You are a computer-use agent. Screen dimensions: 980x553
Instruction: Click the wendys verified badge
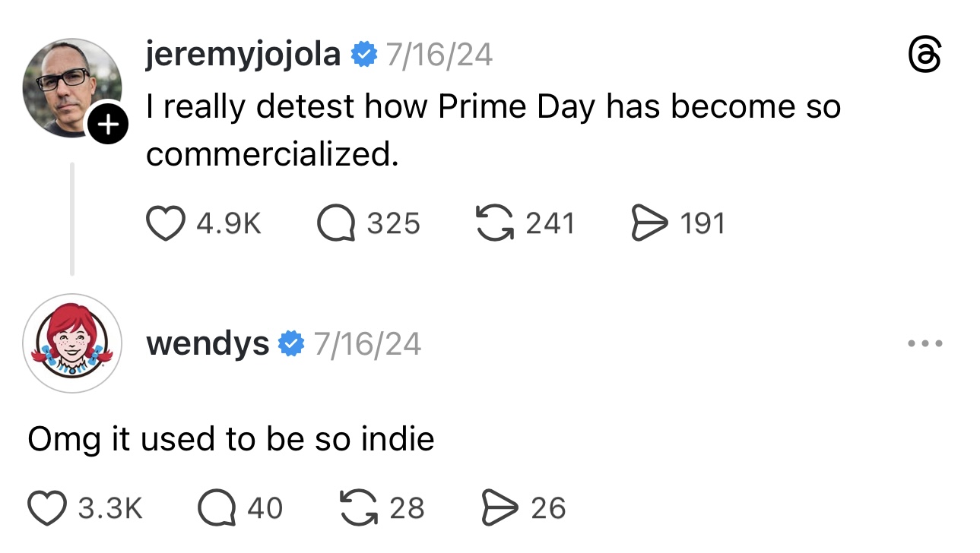point(291,343)
